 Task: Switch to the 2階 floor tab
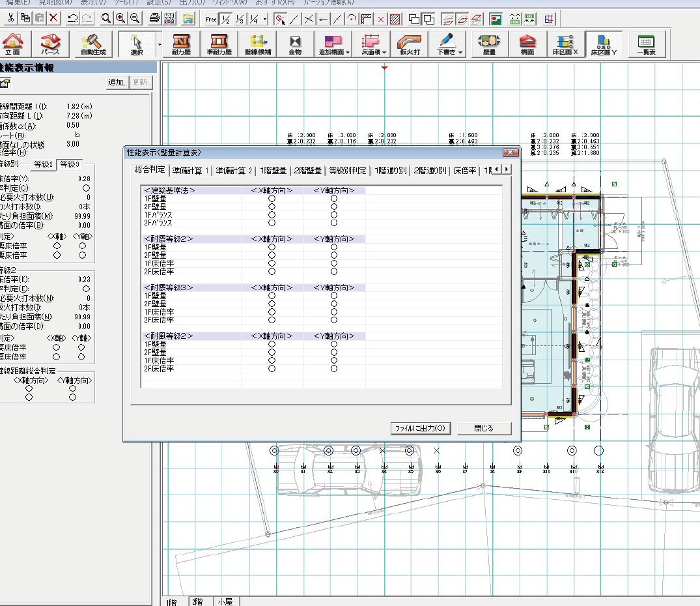coord(198,601)
